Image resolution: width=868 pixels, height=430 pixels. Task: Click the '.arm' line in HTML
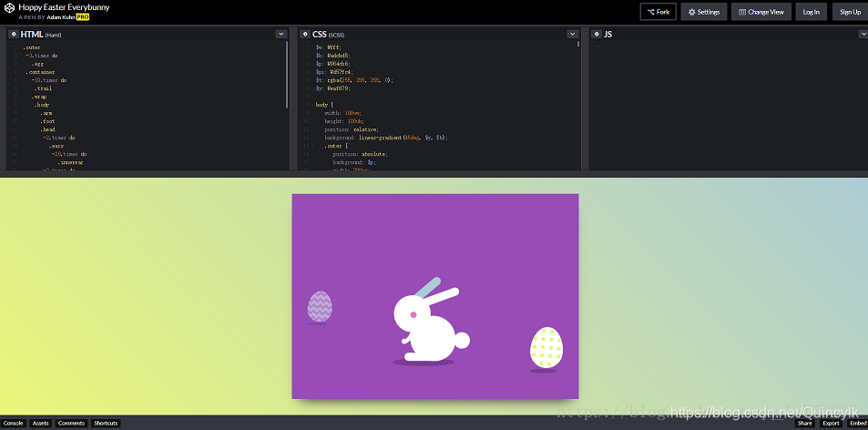click(46, 113)
